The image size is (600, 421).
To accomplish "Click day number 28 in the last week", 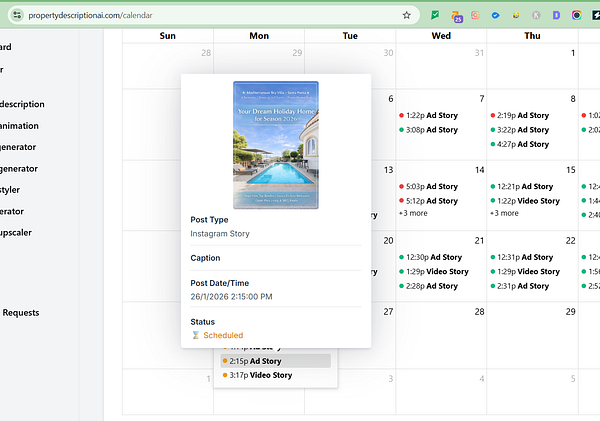I will point(479,312).
